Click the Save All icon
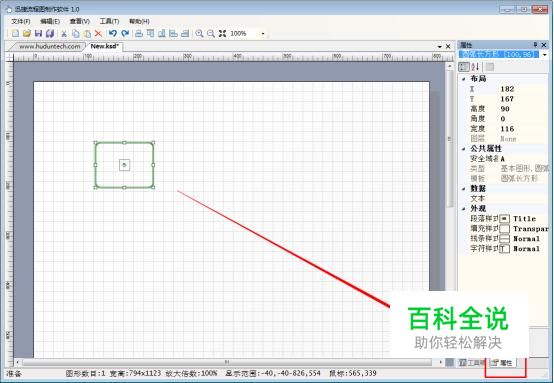 pos(50,34)
